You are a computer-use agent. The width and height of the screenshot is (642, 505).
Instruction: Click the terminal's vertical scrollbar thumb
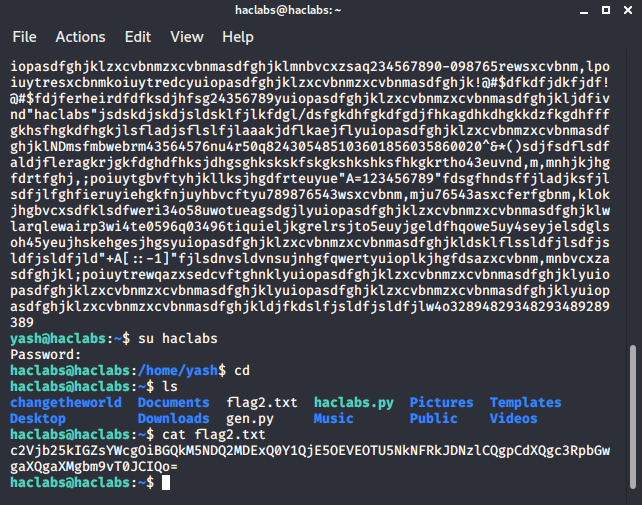(633, 415)
